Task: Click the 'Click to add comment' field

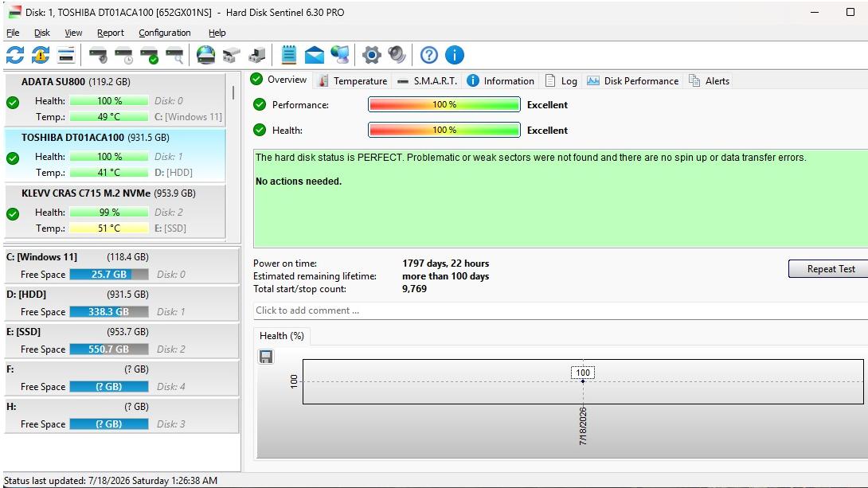Action: pyautogui.click(x=561, y=310)
